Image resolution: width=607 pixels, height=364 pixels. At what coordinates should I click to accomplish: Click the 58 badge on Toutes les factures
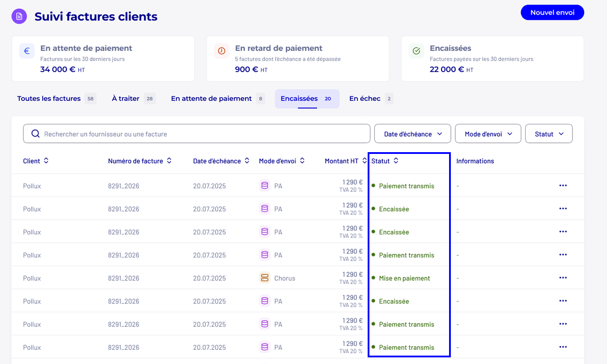tap(91, 99)
